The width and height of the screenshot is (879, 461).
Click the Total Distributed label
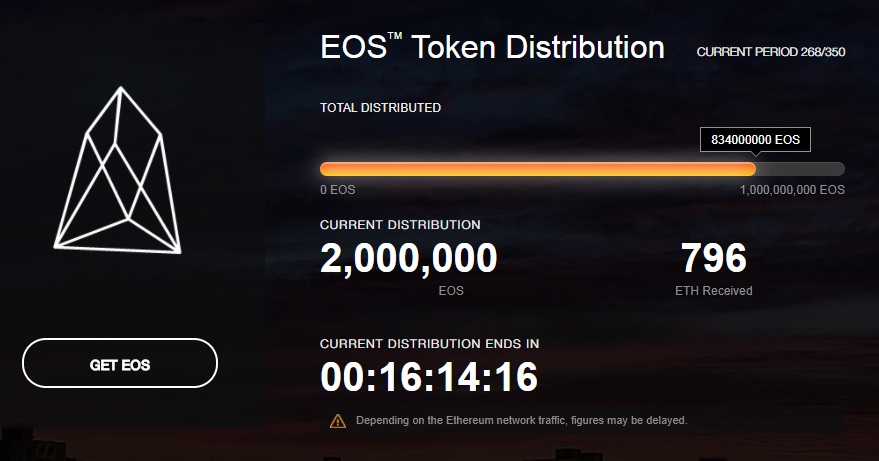tap(380, 108)
